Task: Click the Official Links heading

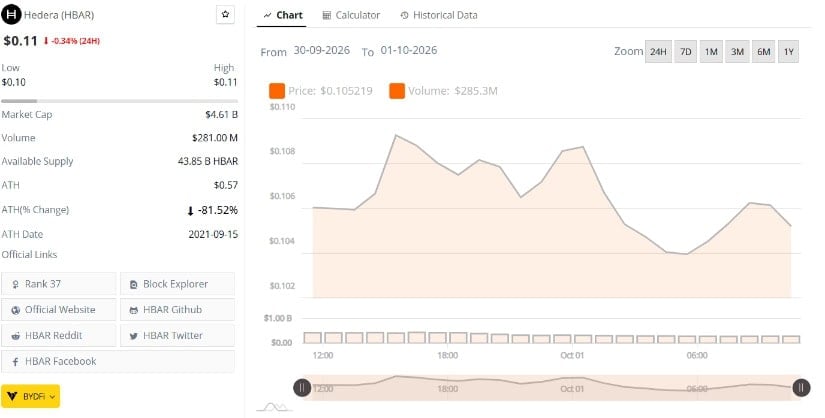Action: tap(29, 254)
